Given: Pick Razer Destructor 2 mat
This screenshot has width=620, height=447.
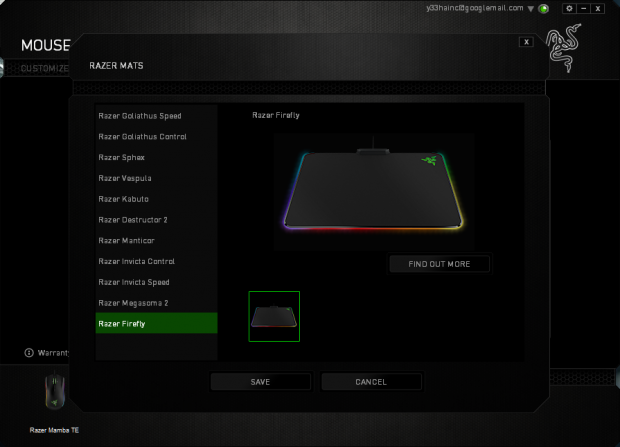Looking at the screenshot, I should (x=157, y=220).
